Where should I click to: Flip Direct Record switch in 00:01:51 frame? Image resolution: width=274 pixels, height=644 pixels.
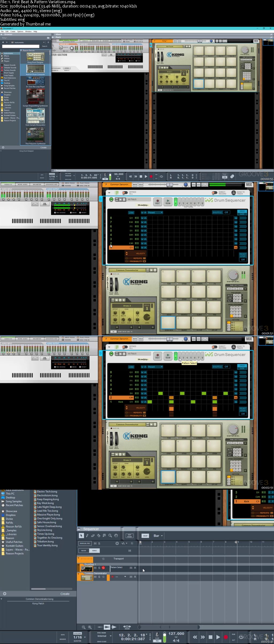point(214,193)
